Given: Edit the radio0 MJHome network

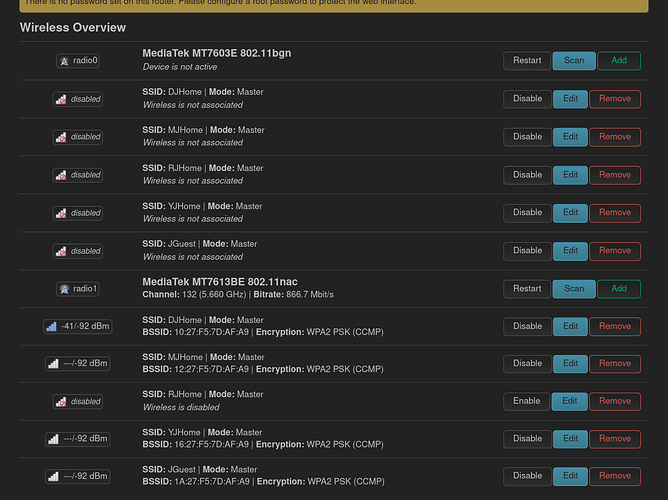Looking at the screenshot, I should click(570, 137).
